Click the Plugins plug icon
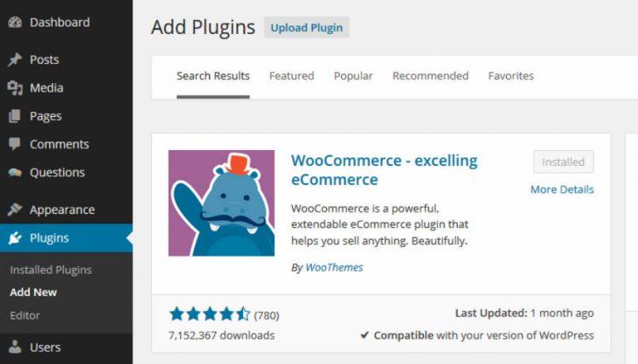The width and height of the screenshot is (638, 364). point(15,237)
